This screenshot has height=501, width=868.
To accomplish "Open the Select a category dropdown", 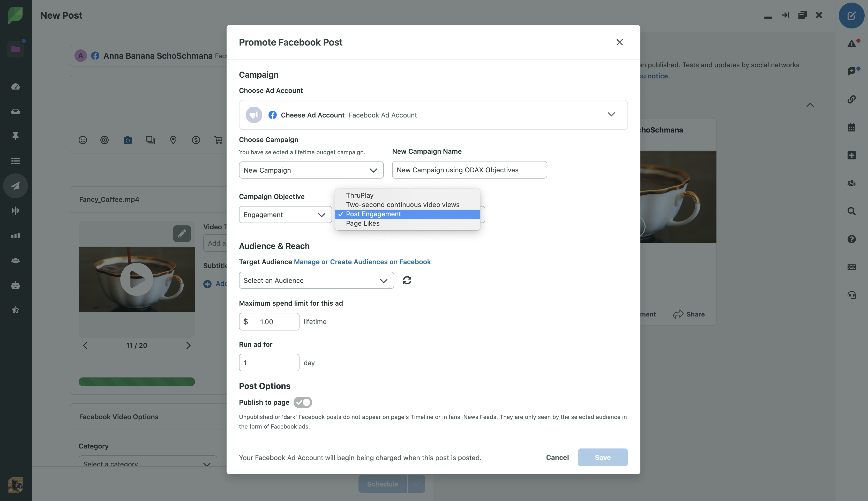I will pyautogui.click(x=148, y=461).
